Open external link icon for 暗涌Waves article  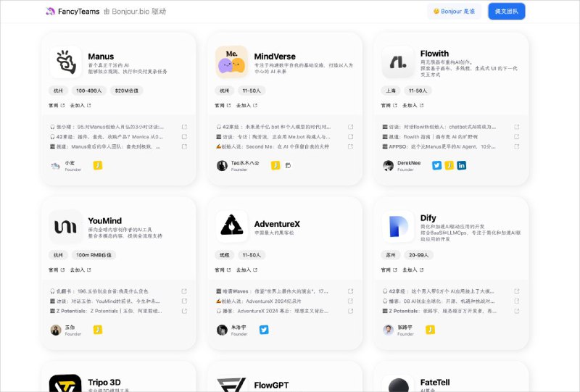pyautogui.click(x=350, y=291)
